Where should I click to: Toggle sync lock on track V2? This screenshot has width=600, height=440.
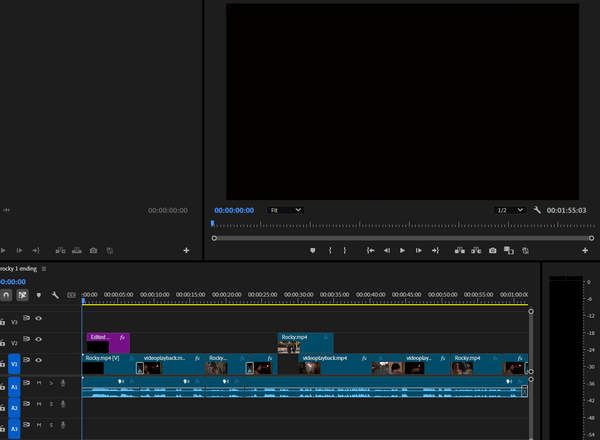26,339
